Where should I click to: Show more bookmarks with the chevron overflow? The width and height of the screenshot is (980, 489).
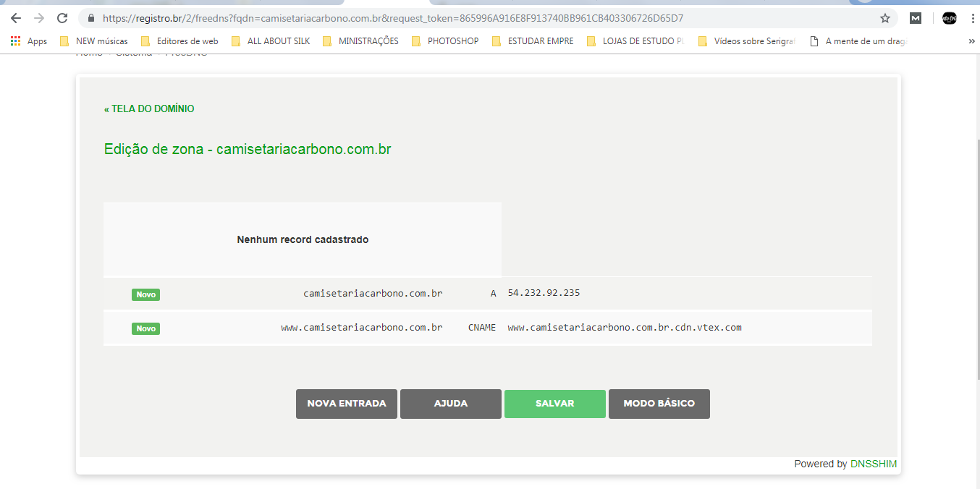[971, 41]
